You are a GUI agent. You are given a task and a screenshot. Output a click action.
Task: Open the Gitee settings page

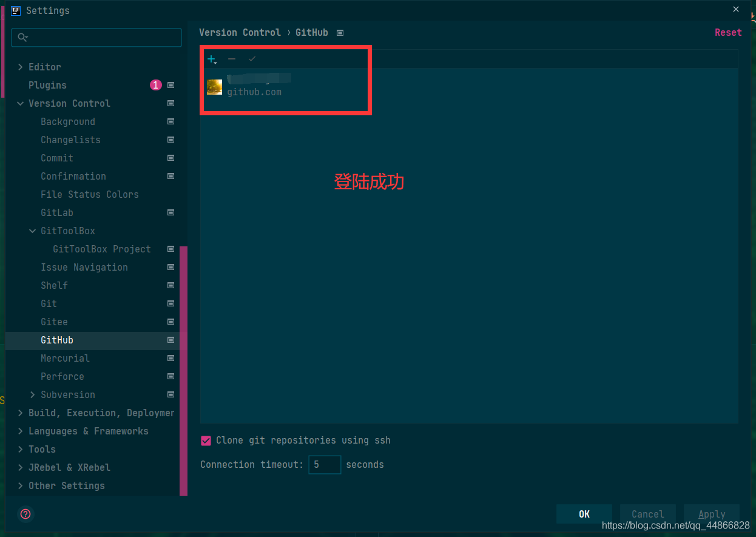(x=54, y=322)
